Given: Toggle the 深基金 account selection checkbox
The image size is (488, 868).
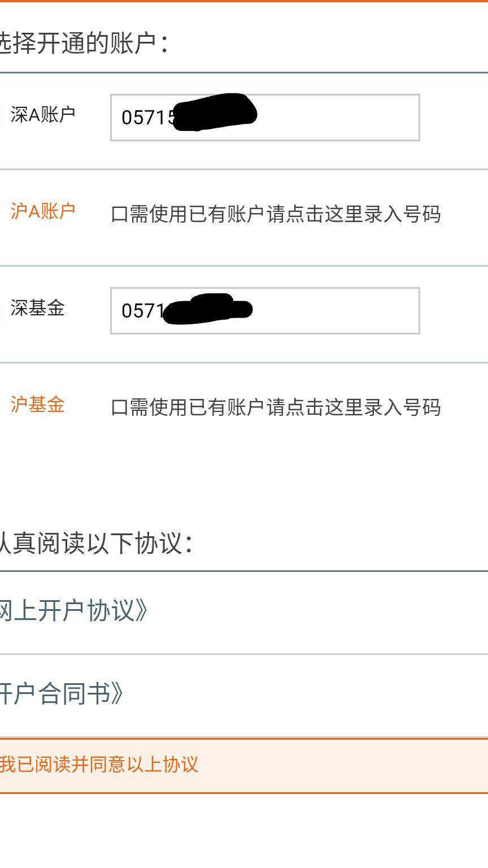Looking at the screenshot, I should (3, 310).
